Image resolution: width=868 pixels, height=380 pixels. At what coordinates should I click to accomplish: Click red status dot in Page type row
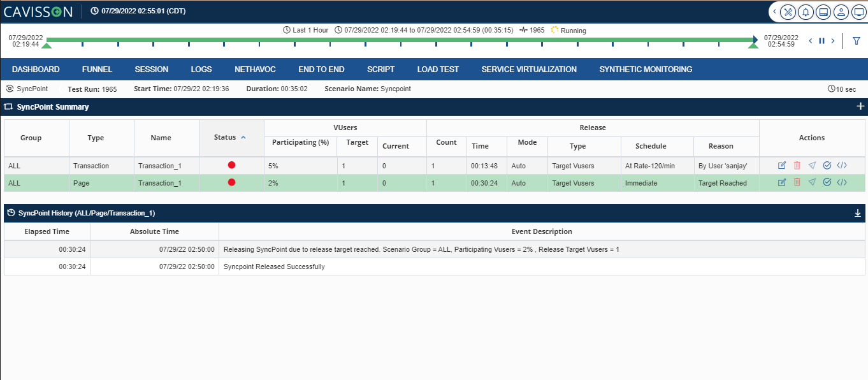231,182
